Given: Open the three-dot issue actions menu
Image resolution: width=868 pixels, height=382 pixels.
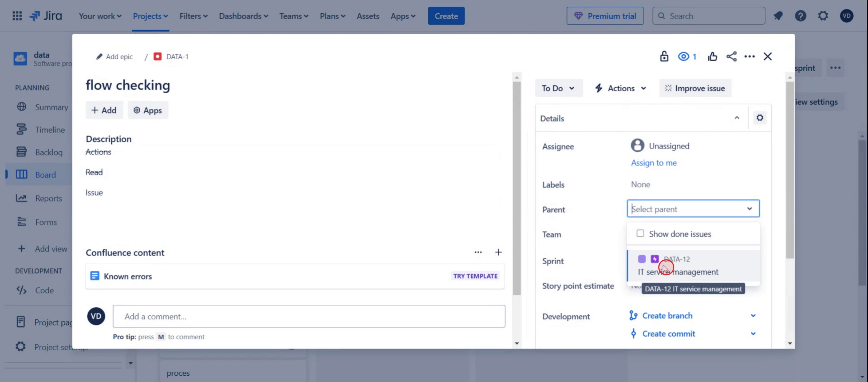Looking at the screenshot, I should click(x=749, y=57).
